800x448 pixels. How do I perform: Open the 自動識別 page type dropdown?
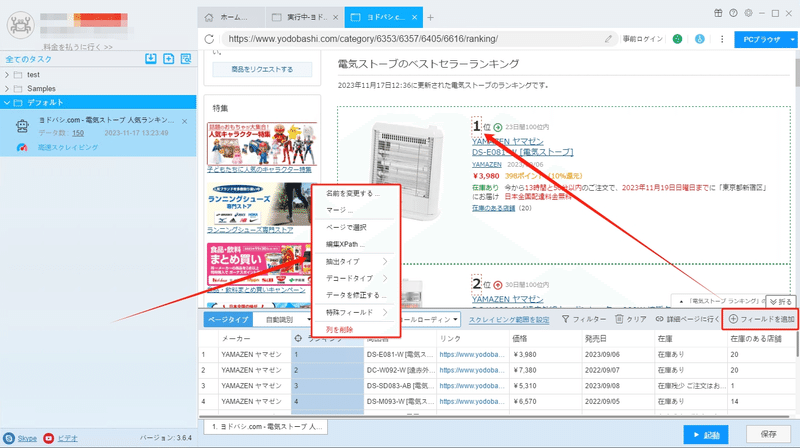pyautogui.click(x=283, y=320)
